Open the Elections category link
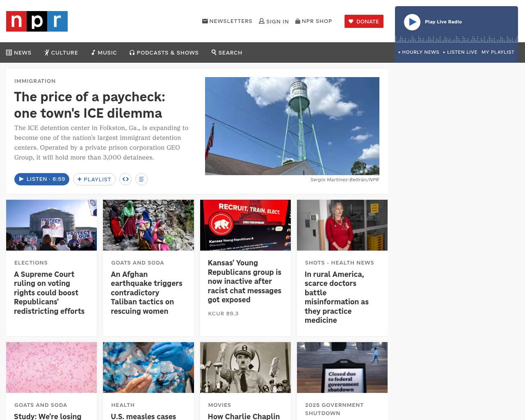 (31, 262)
